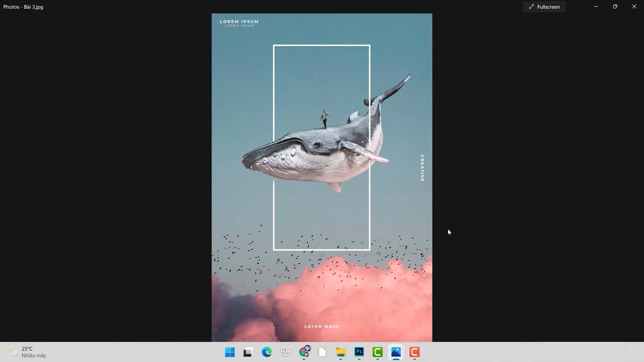Switch to Google Chrome window
This screenshot has height=362, width=644.
click(x=304, y=352)
